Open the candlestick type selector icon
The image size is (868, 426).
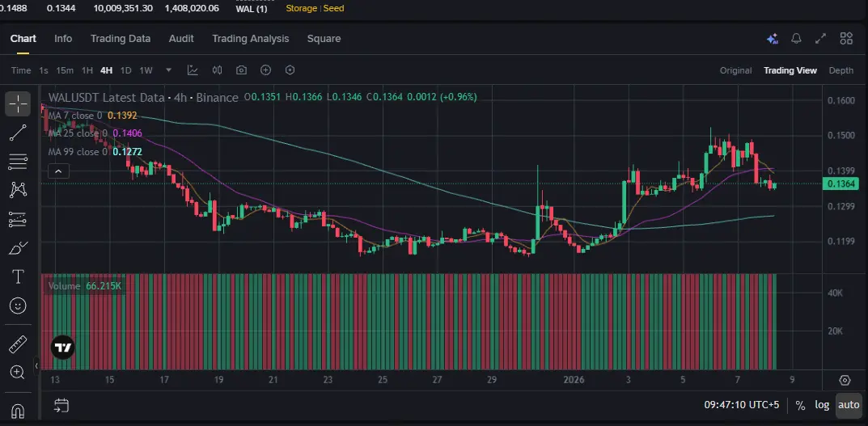pos(217,70)
